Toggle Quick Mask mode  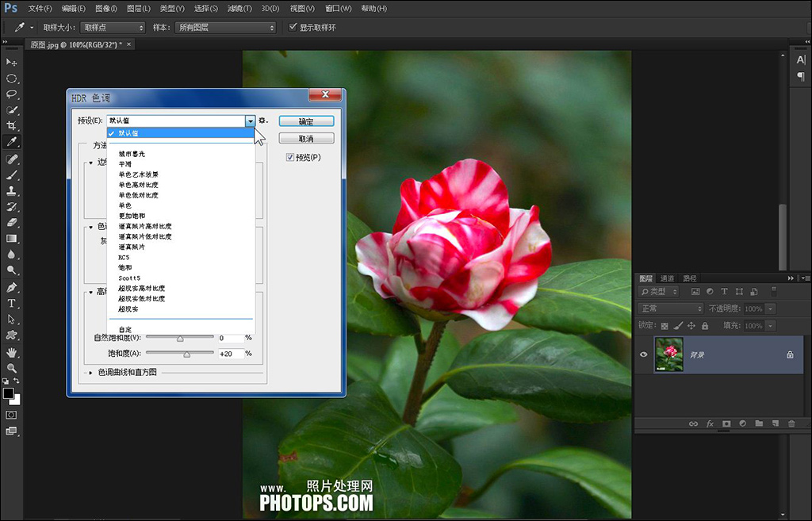point(11,415)
